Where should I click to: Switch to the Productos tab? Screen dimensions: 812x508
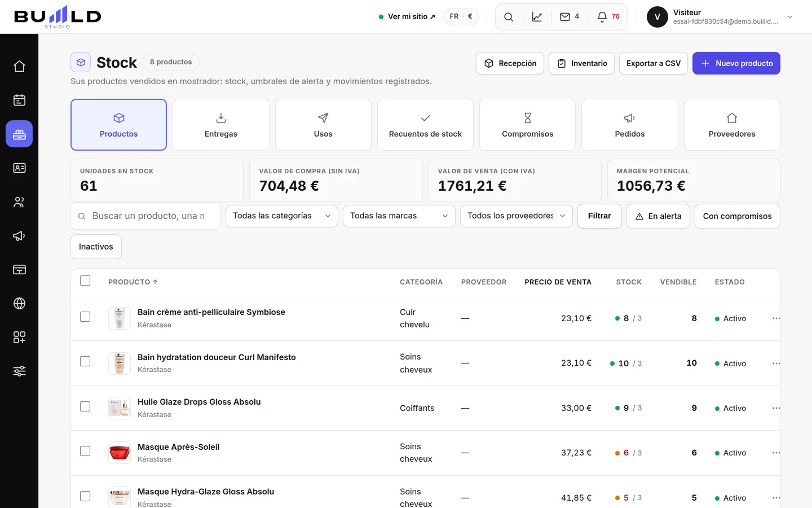118,125
